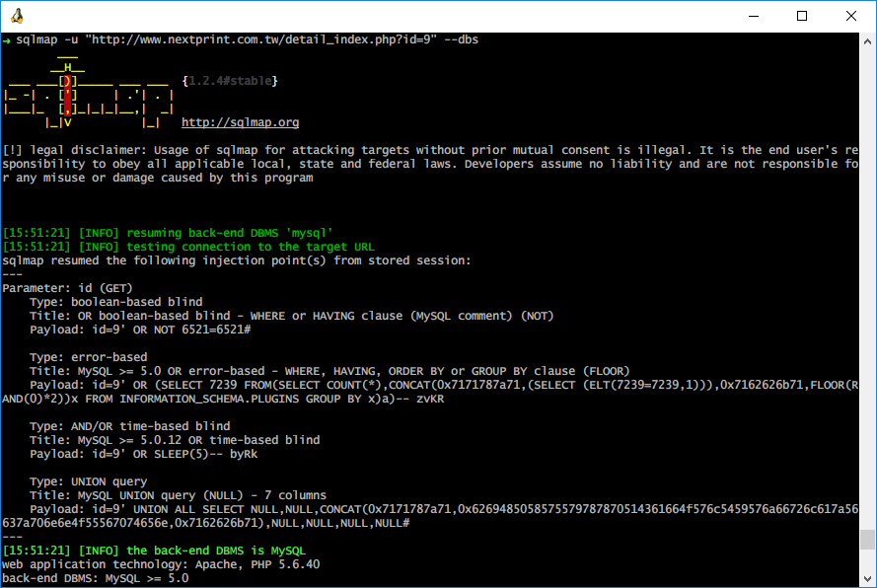Click the 'MySQL >= 5.0 OR error-based' title
This screenshot has width=877, height=588.
coord(329,371)
